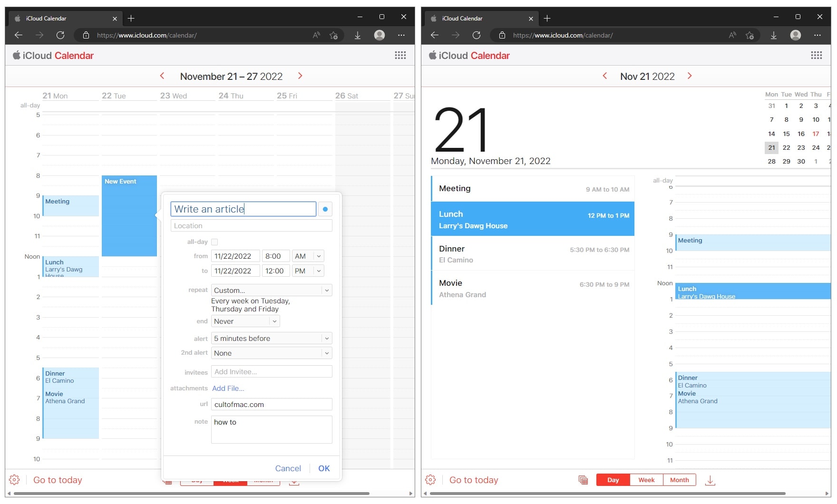Viewport: 837px width, 504px height.
Task: Open the from-time AM/PM selector
Action: click(308, 256)
